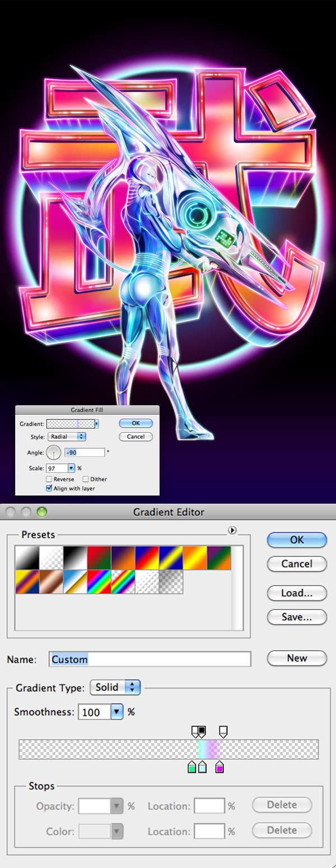Choose the Orange, Yellow, Orange gradient preset
This screenshot has height=868, width=336.
[194, 557]
